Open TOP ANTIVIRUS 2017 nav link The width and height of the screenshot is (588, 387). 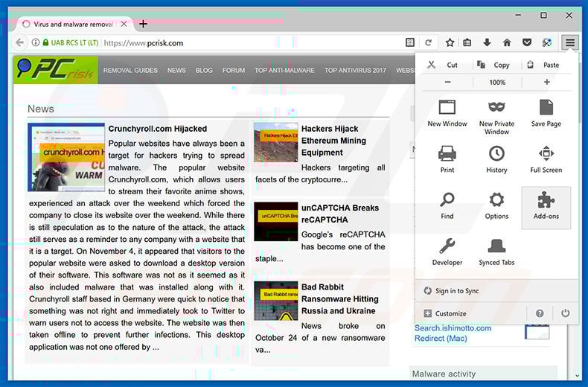tap(356, 71)
